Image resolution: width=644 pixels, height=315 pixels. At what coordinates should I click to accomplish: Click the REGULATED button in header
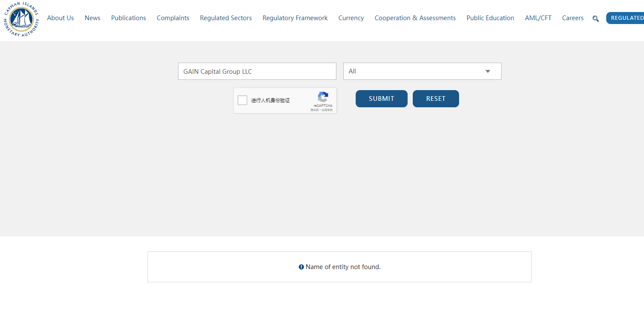[x=625, y=18]
